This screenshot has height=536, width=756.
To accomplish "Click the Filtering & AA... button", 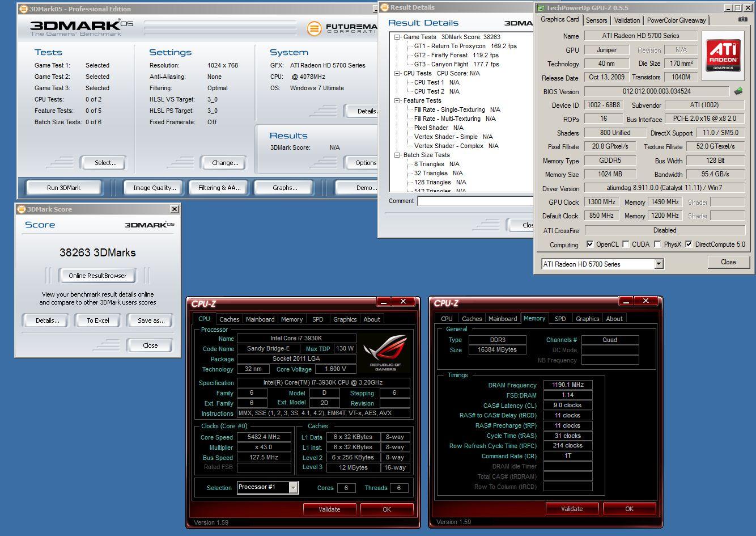I will (219, 188).
